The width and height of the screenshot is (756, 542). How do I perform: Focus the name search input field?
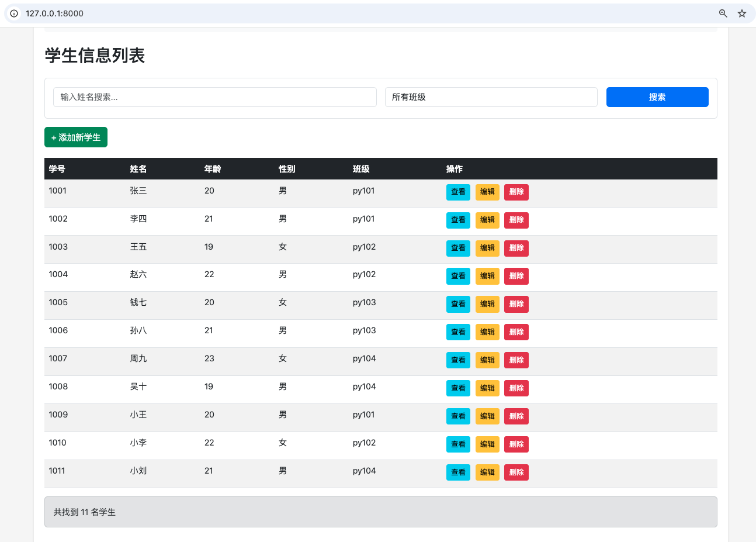215,97
